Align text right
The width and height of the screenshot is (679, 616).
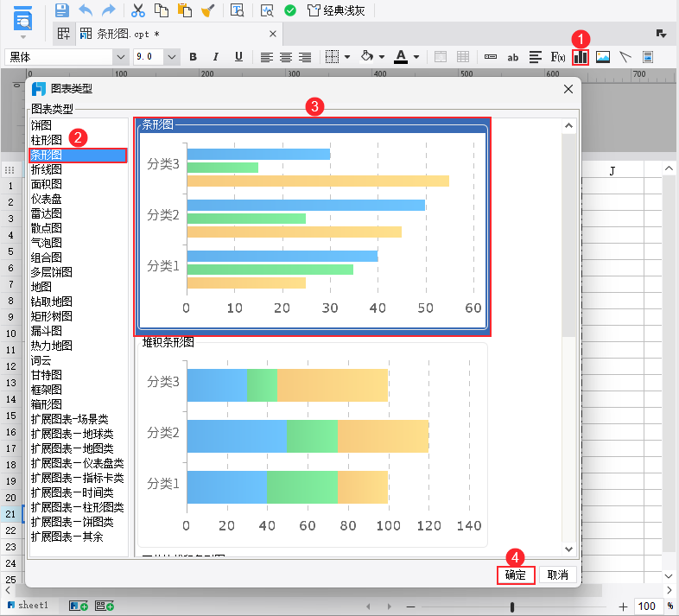click(305, 57)
